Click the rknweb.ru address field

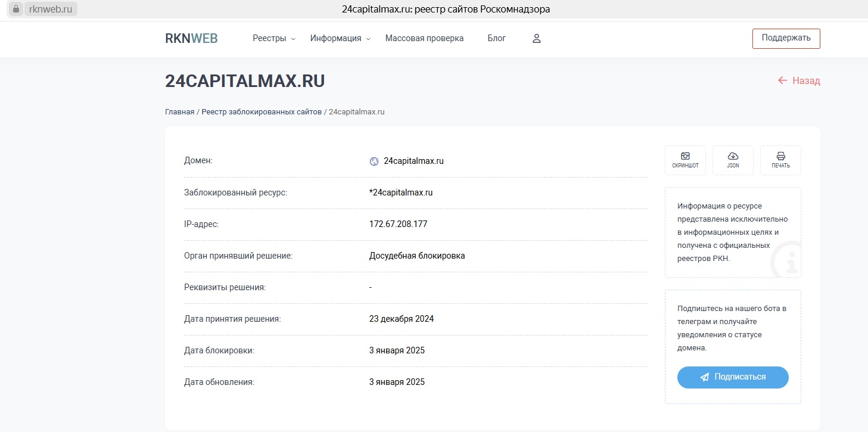coord(50,9)
